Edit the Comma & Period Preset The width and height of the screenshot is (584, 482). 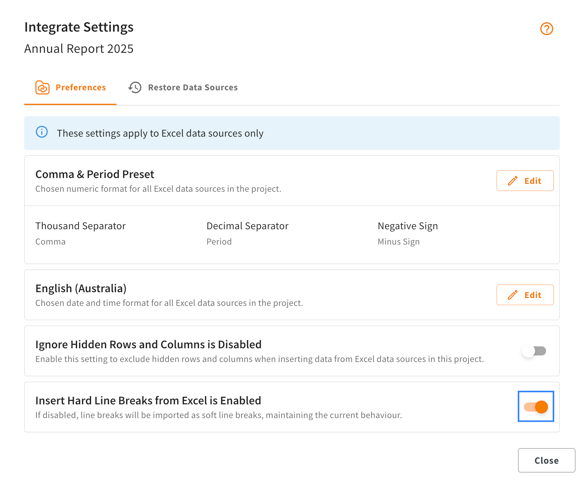525,181
